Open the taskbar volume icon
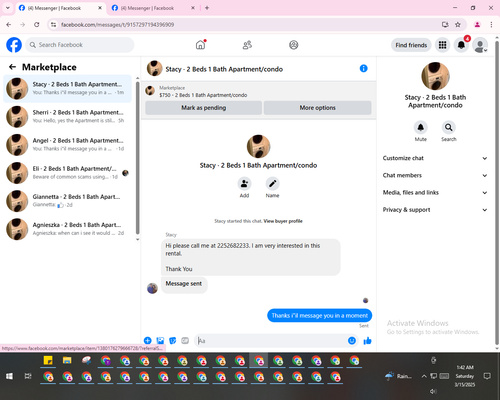The width and height of the screenshot is (500, 400). pos(433,391)
